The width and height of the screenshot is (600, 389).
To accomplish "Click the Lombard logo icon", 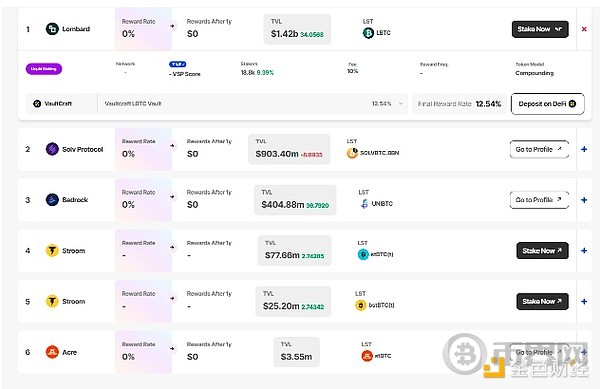I will pyautogui.click(x=52, y=29).
